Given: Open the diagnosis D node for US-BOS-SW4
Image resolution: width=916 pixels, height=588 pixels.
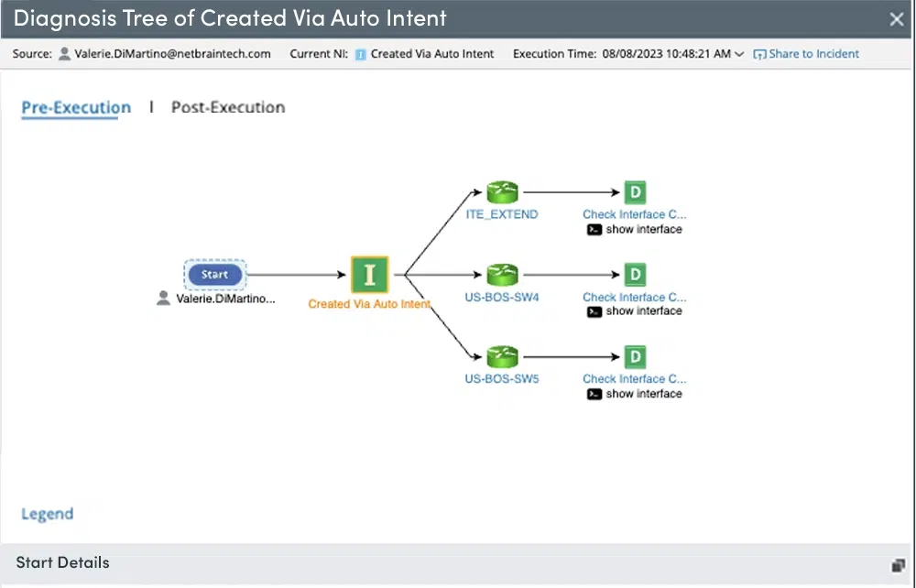Looking at the screenshot, I should tap(635, 275).
